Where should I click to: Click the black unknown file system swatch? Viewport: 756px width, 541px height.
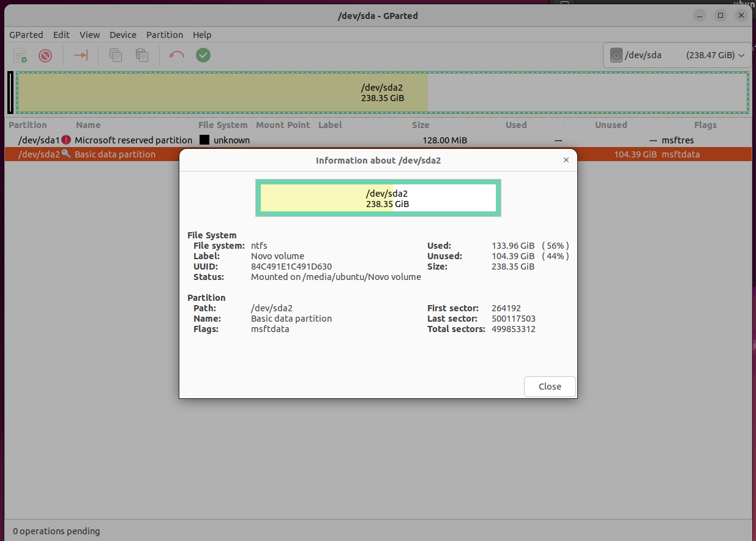point(204,140)
